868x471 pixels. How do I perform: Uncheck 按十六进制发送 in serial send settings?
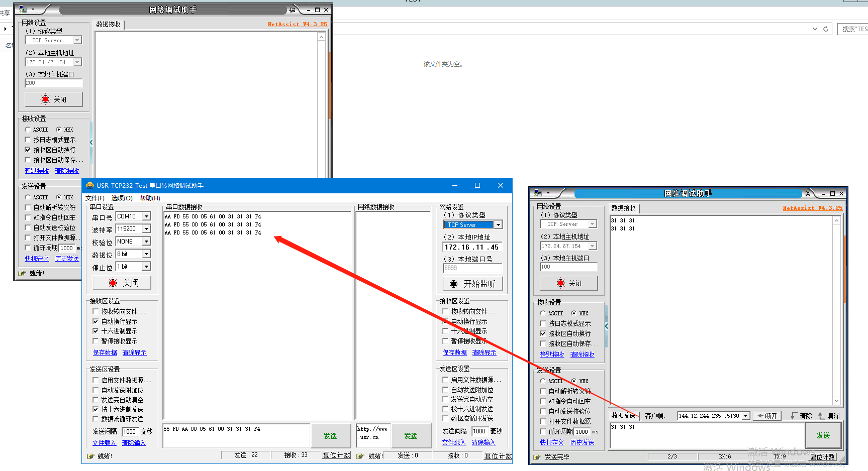[95, 409]
